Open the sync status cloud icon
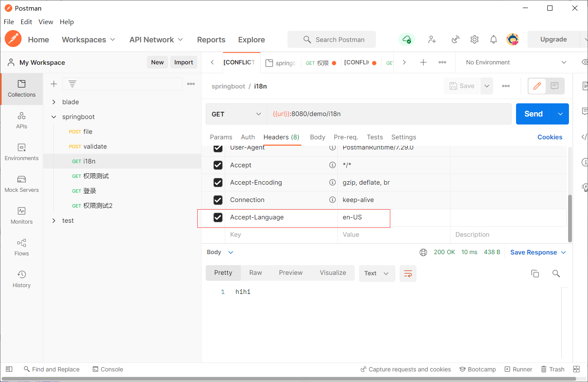This screenshot has width=588, height=382. pos(407,39)
